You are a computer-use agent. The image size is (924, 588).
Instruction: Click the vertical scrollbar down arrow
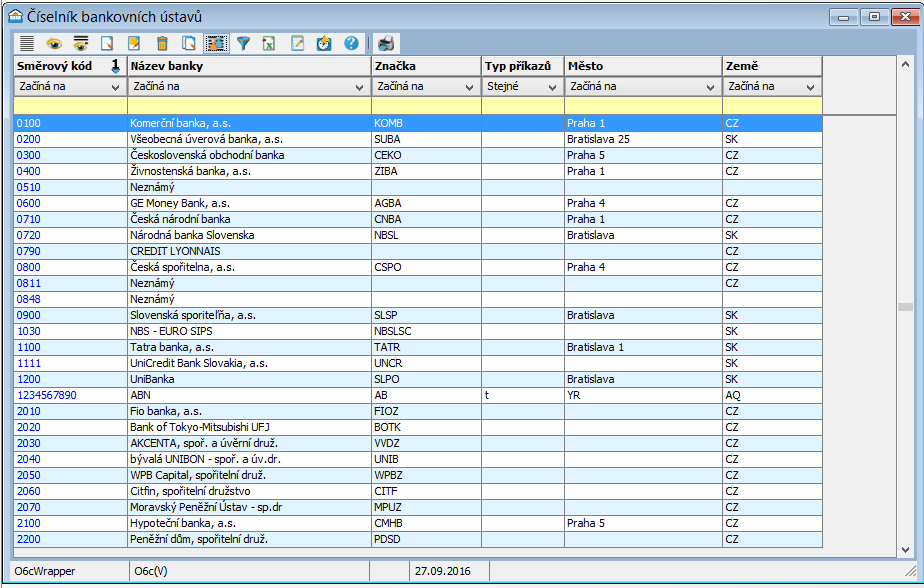pos(906,549)
